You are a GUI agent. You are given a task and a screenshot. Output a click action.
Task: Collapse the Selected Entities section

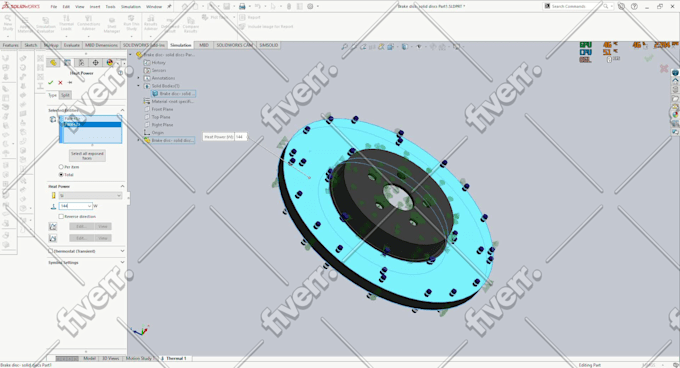tap(122, 111)
